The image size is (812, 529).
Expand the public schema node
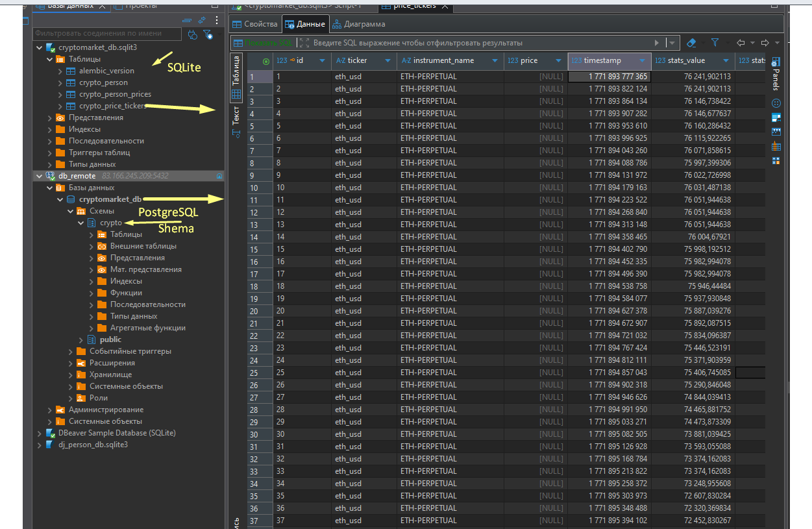click(82, 339)
